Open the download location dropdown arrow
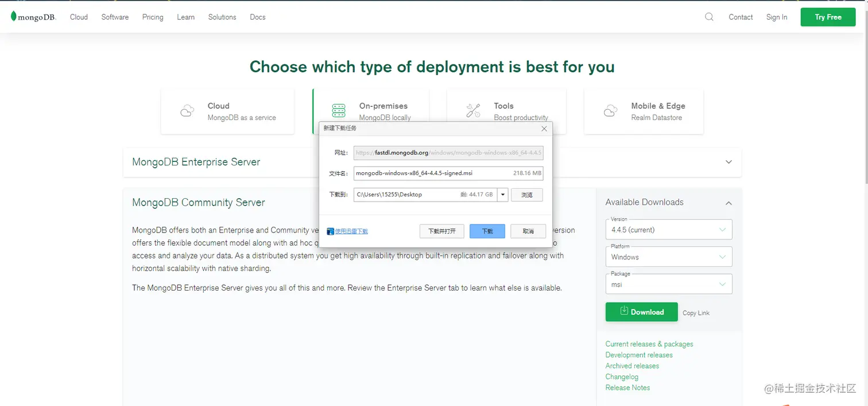Image resolution: width=868 pixels, height=406 pixels. coord(503,194)
